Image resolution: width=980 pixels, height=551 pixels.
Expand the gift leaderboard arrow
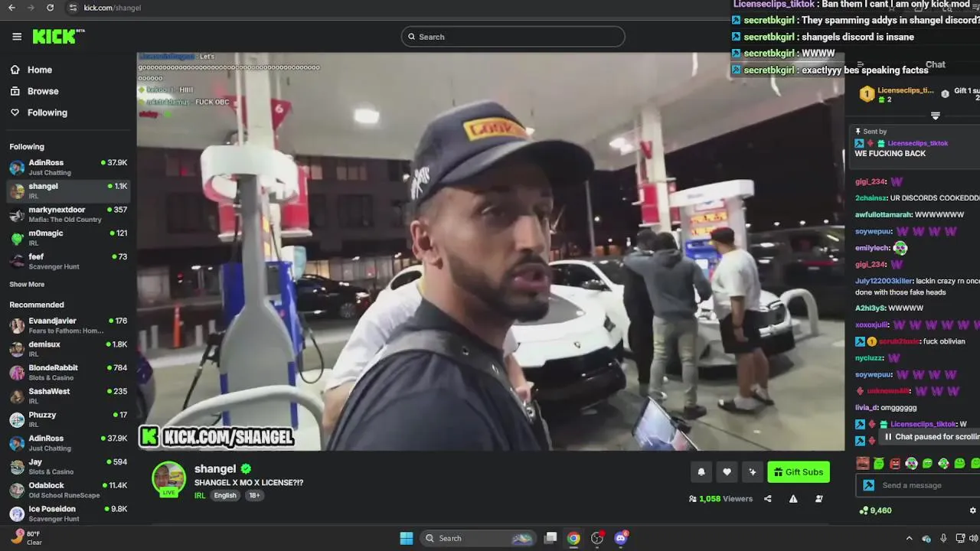coord(935,116)
